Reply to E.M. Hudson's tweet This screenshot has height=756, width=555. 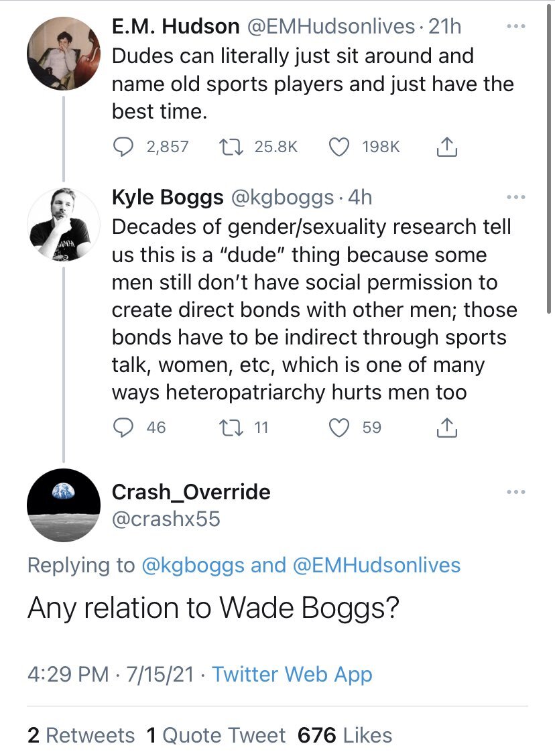(x=123, y=146)
